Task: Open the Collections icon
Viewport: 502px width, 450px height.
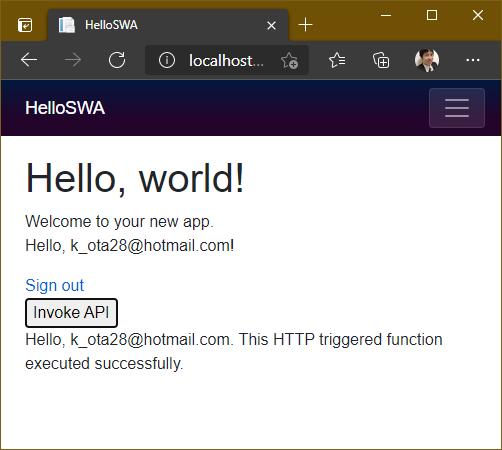Action: [381, 60]
